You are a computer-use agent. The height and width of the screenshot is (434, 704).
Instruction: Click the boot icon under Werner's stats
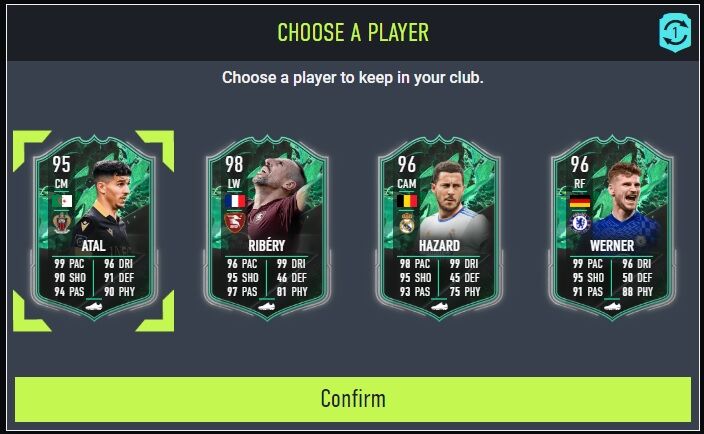pos(612,307)
